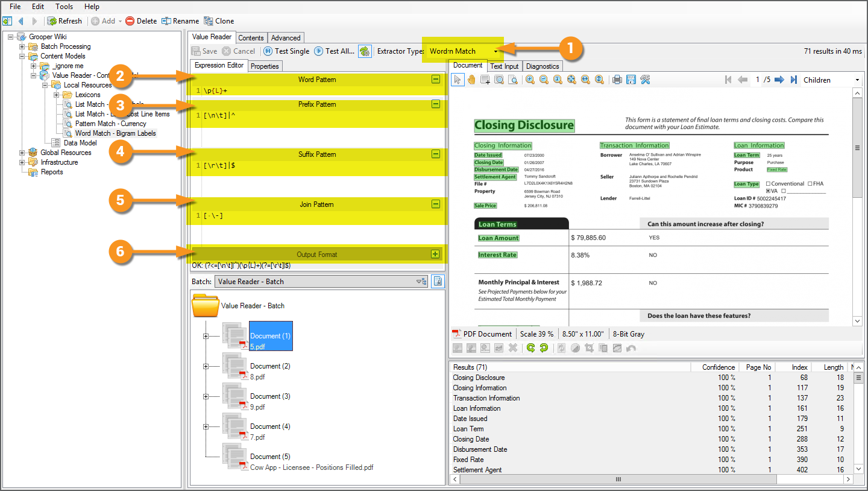Open the Tools menu

pos(64,7)
